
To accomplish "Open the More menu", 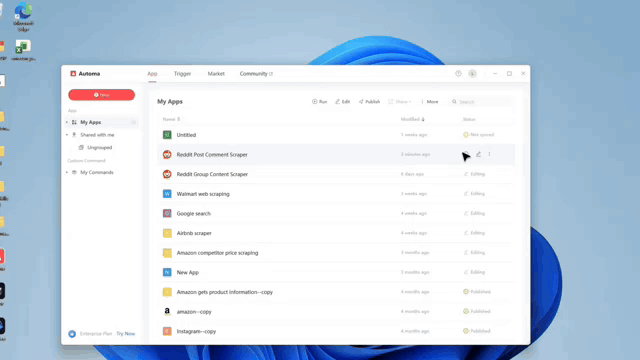I will (429, 102).
